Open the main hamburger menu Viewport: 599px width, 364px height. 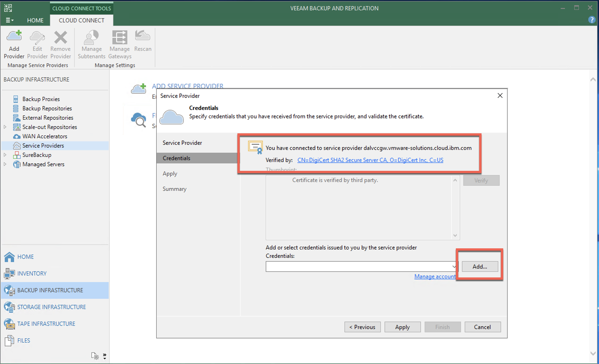(9, 20)
